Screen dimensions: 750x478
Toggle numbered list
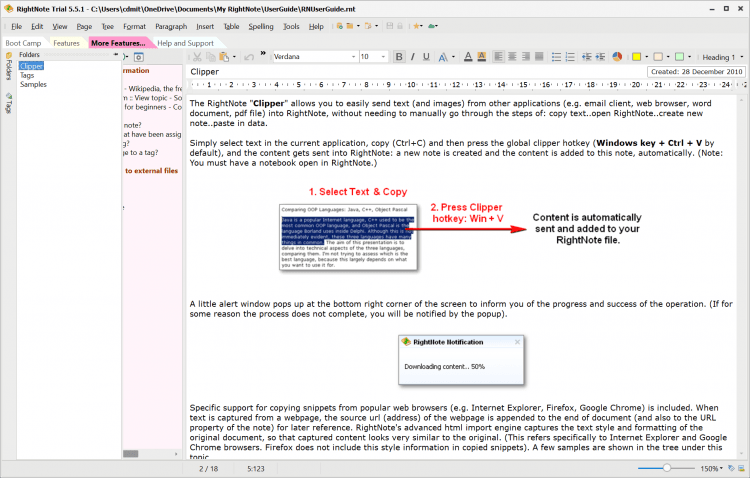[570, 57]
